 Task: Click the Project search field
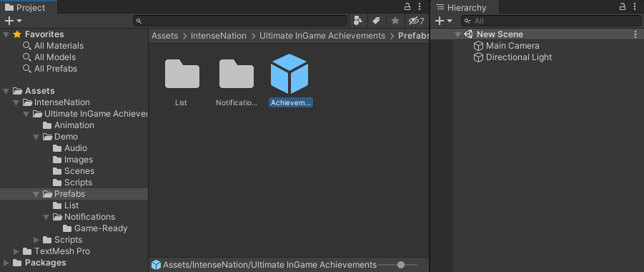point(240,21)
